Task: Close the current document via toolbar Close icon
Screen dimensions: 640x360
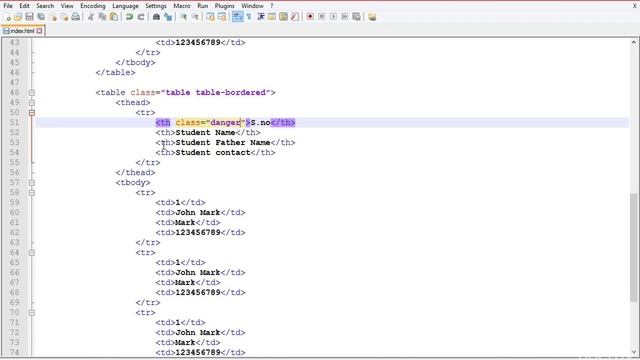Action: point(53,17)
